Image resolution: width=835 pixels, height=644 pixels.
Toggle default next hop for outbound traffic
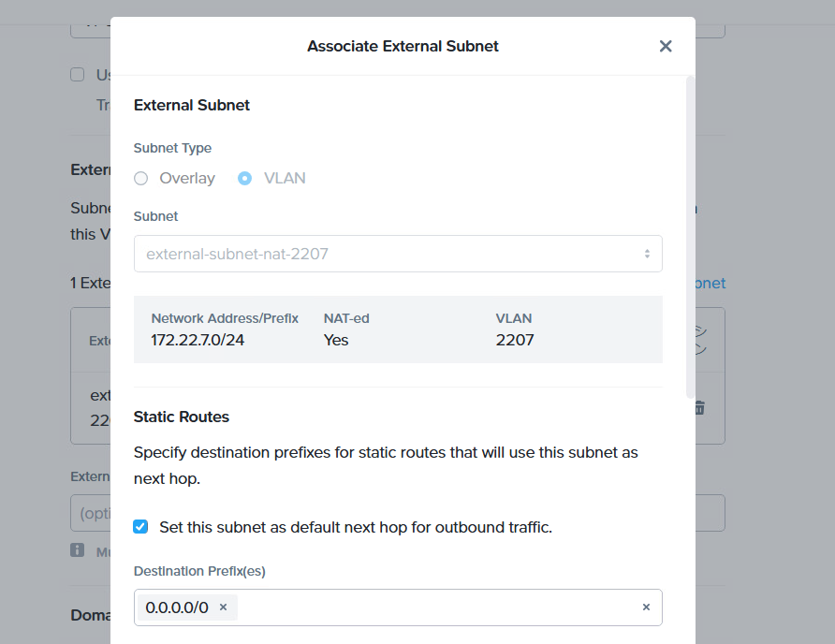(141, 527)
